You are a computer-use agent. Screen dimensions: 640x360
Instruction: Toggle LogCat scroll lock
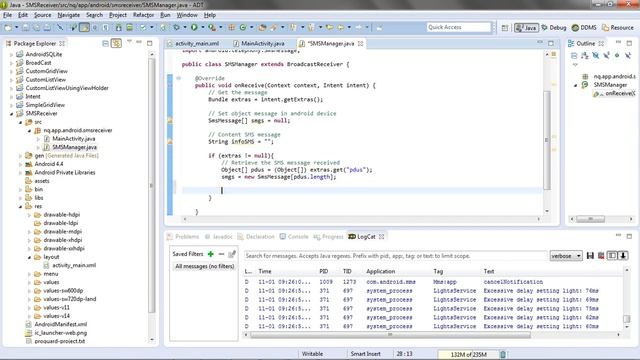(x=623, y=256)
